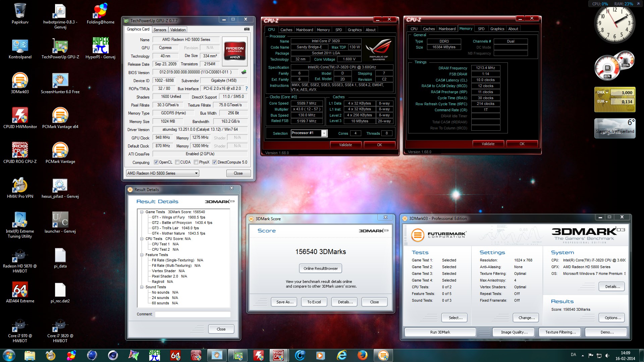This screenshot has width=644, height=362.
Task: Click the Bus Interface question mark in GPU-Z
Action: coord(247,88)
